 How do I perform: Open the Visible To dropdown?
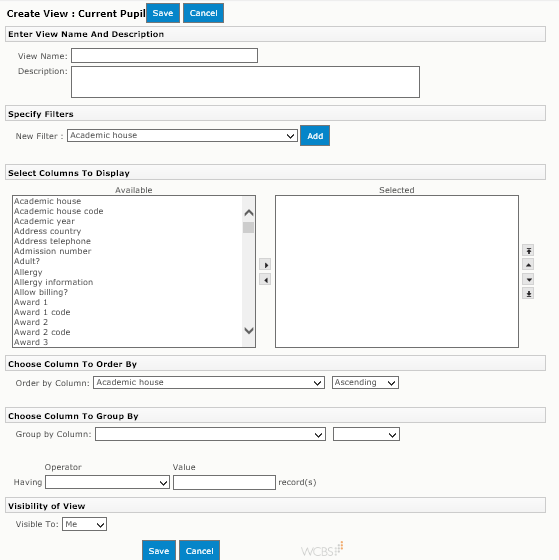click(x=84, y=524)
